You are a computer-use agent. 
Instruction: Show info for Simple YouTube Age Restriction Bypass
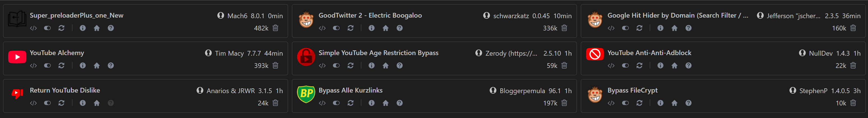pyautogui.click(x=371, y=65)
